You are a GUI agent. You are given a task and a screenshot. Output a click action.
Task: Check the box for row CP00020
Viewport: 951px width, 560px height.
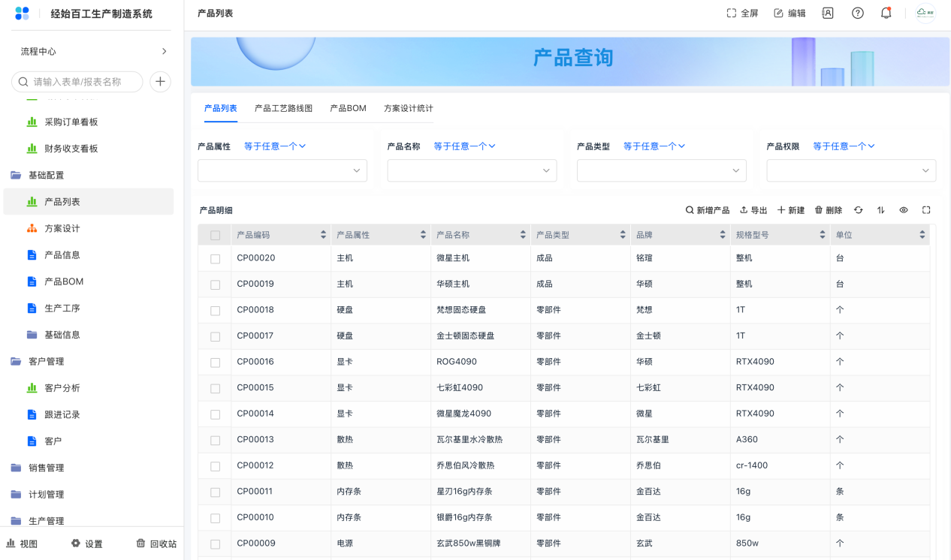point(215,258)
